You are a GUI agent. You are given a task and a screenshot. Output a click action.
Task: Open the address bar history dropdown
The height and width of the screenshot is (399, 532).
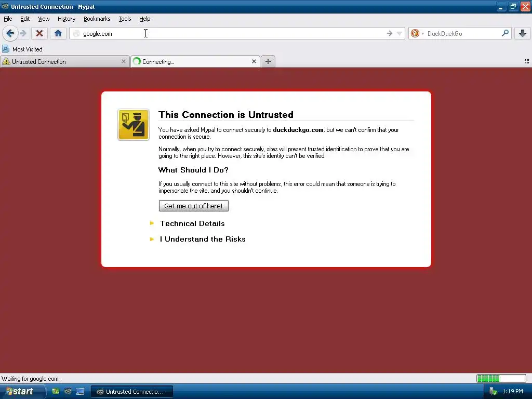(400, 33)
